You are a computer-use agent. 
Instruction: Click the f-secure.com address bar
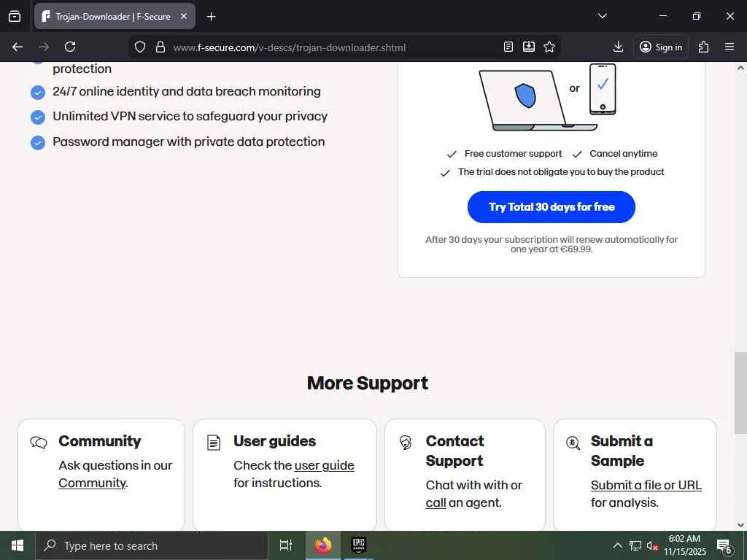coord(289,47)
